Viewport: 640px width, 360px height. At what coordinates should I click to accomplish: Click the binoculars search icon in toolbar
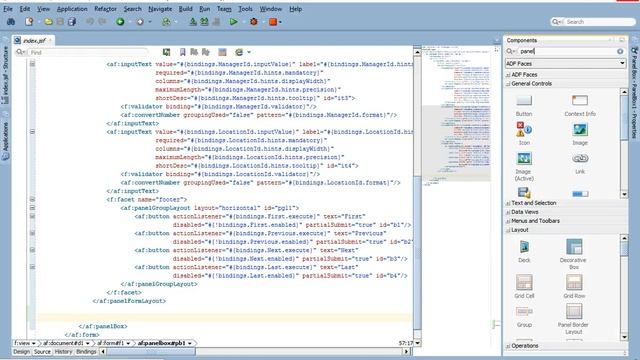11,22
